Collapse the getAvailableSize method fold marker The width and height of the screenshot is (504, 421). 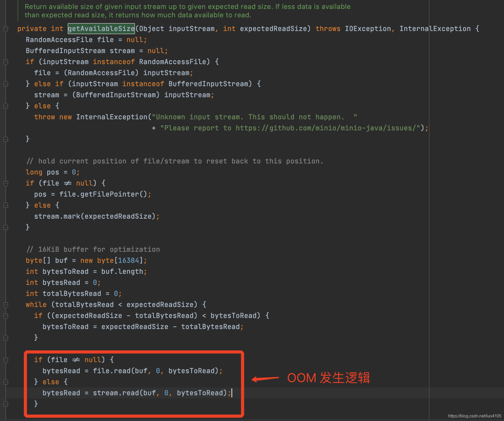(6, 29)
